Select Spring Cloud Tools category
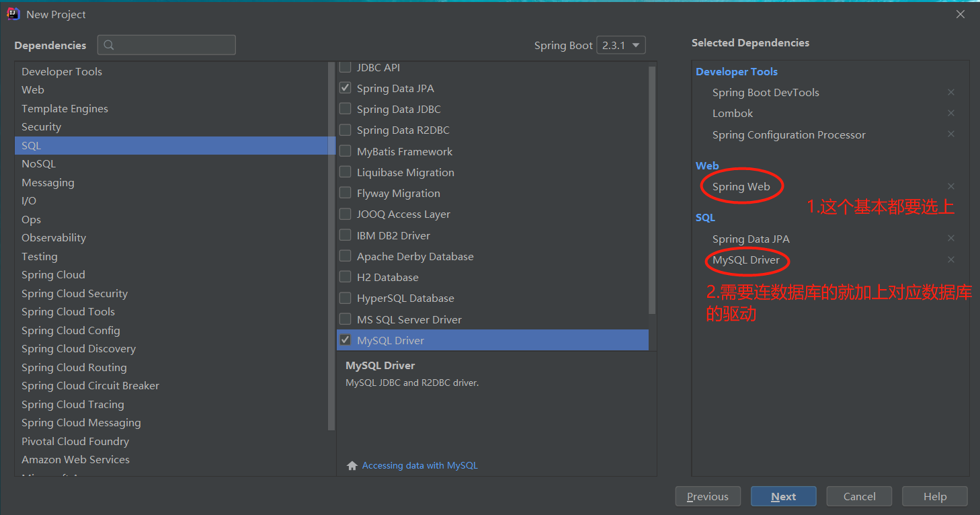This screenshot has height=515, width=980. [x=171, y=311]
